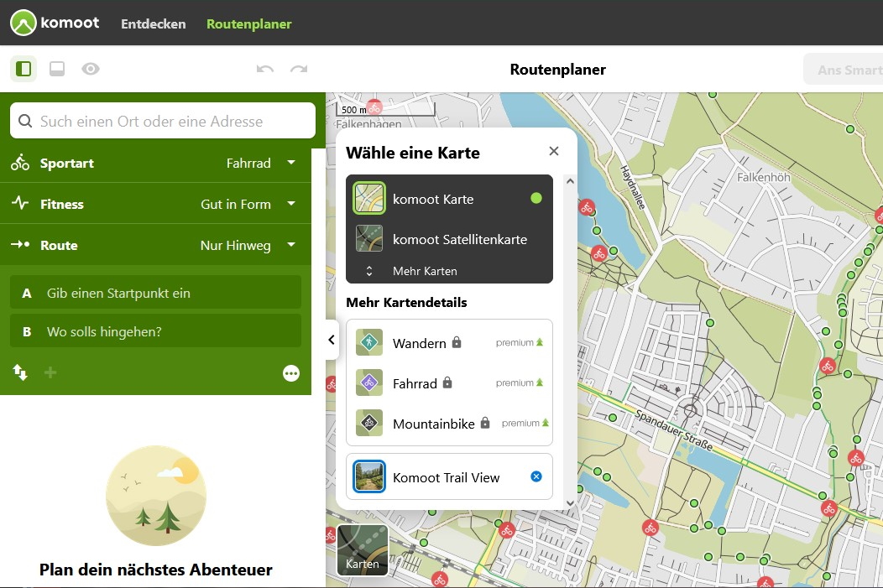Click the undo arrow
Screen dimensions: 883x588
click(x=265, y=69)
